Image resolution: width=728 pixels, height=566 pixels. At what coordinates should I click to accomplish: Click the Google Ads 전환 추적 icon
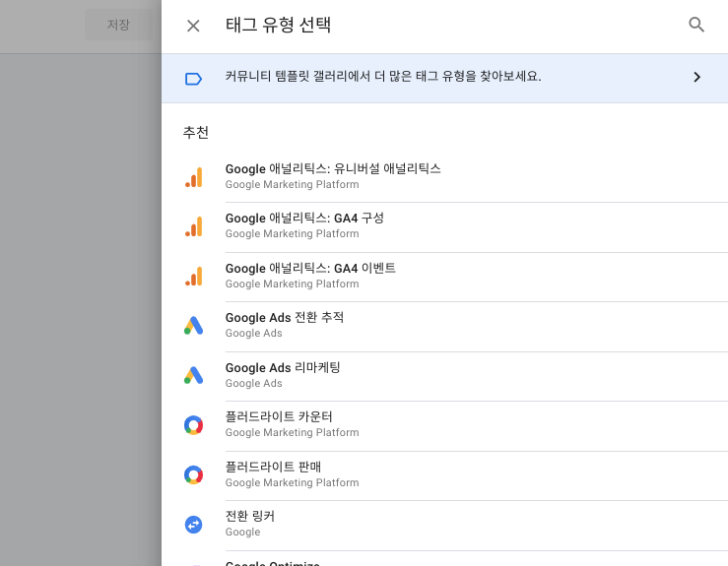pyautogui.click(x=194, y=326)
